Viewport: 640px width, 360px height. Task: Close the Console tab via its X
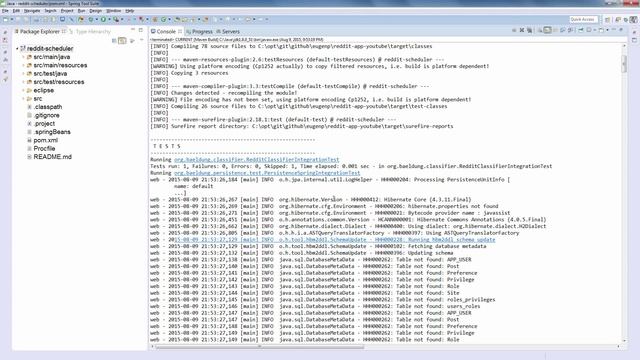coord(180,31)
